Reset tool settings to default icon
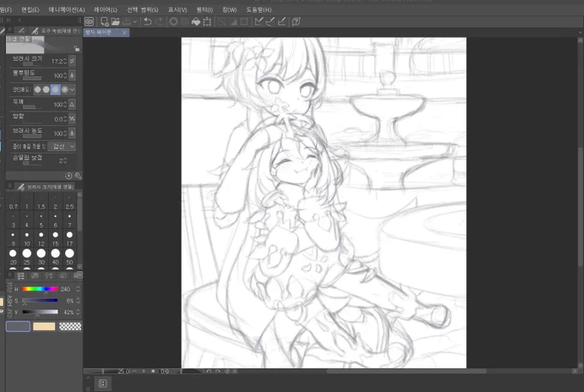 click(69, 176)
